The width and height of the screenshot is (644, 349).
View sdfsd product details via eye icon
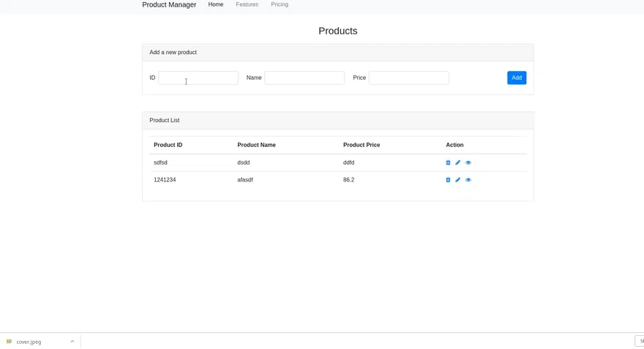[468, 162]
